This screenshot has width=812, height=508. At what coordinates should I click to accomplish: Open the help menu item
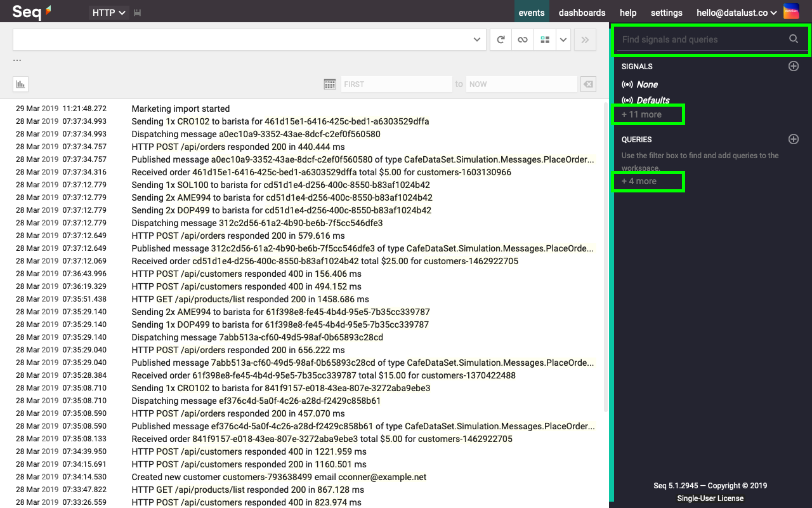click(628, 13)
